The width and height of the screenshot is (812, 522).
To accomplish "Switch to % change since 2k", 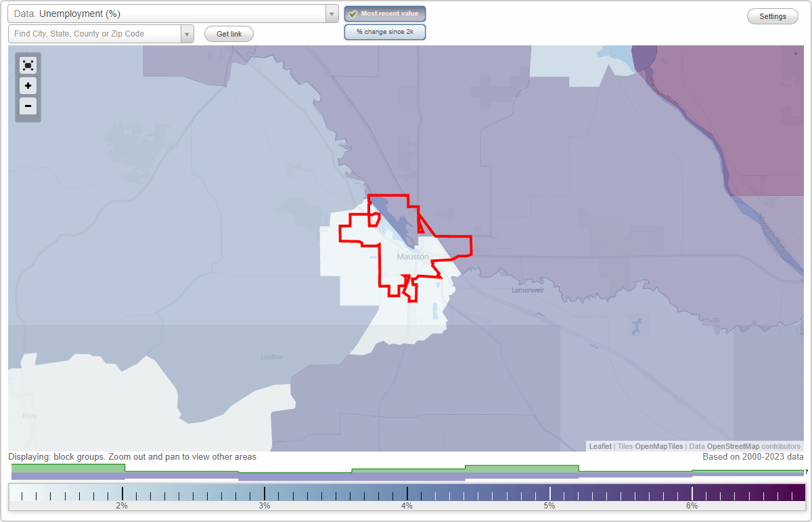I will 385,32.
